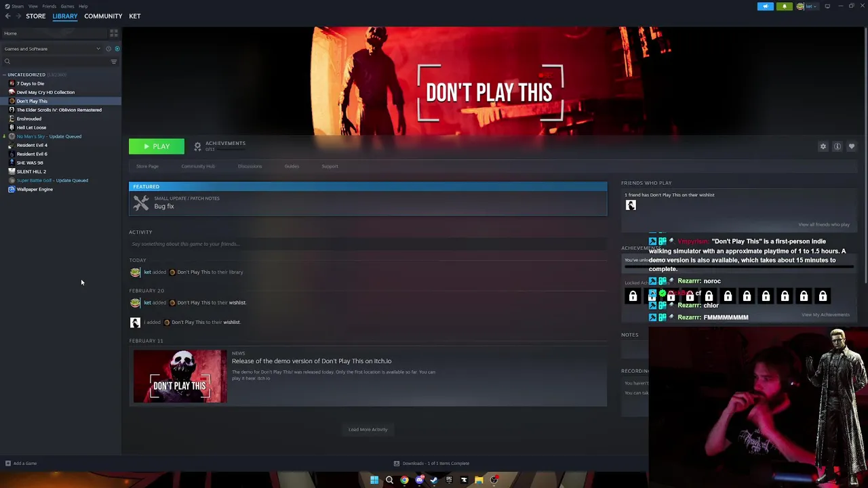
Task: Switch to the LIBRARY tab
Action: pyautogui.click(x=65, y=16)
